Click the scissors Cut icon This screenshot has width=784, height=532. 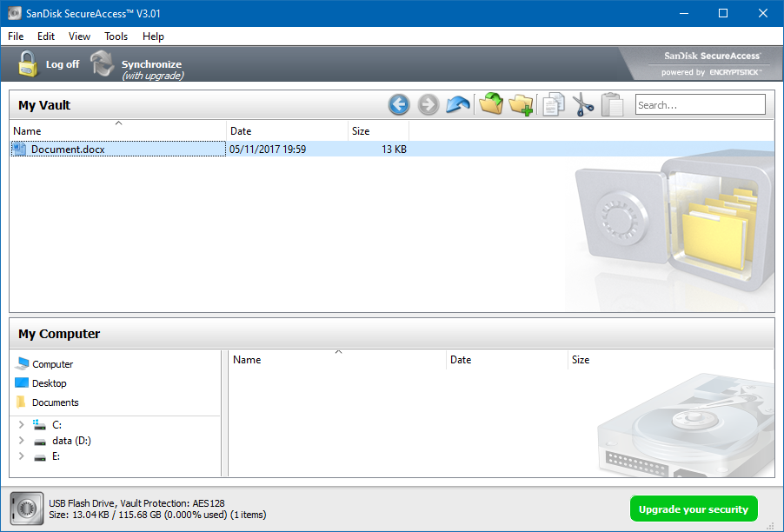582,105
